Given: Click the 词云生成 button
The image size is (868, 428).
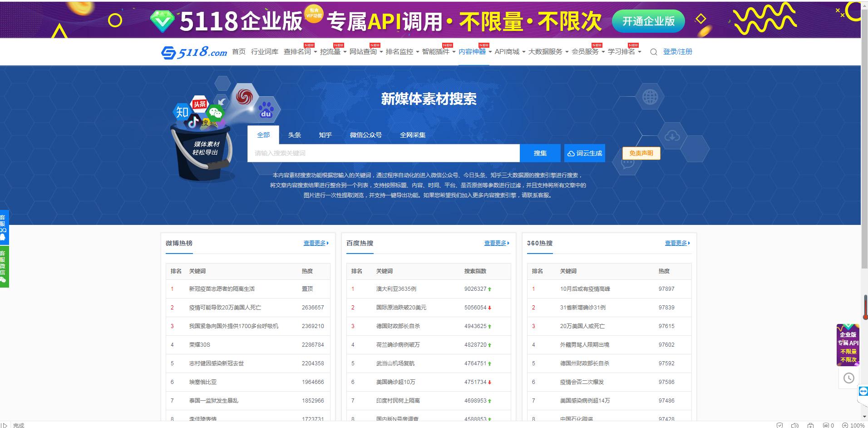Looking at the screenshot, I should pos(585,153).
